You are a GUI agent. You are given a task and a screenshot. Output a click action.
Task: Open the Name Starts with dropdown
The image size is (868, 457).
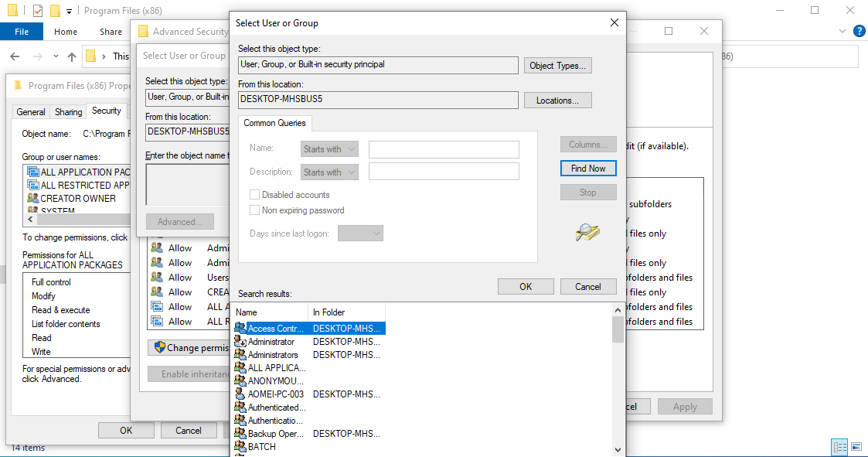(x=329, y=149)
